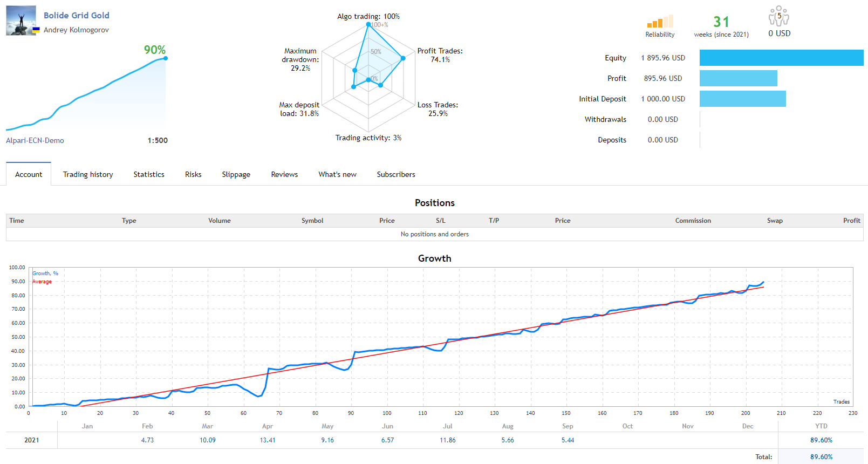Click the Commission column header

[693, 221]
